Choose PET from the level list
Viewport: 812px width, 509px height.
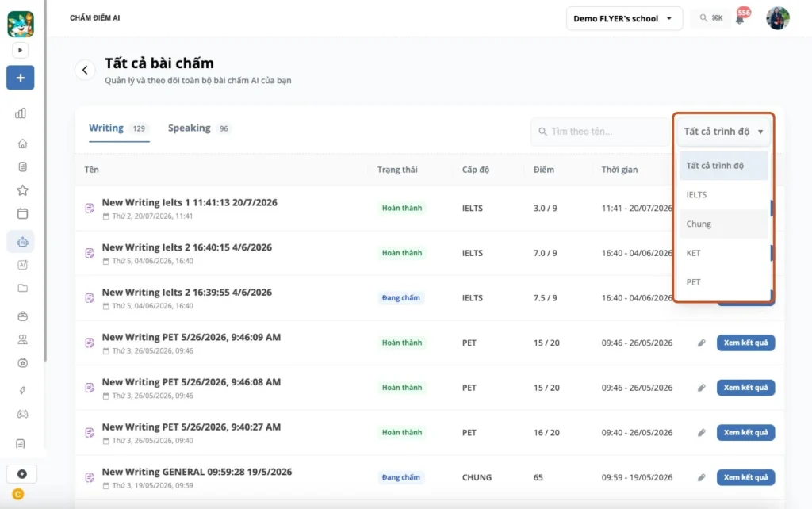click(723, 281)
